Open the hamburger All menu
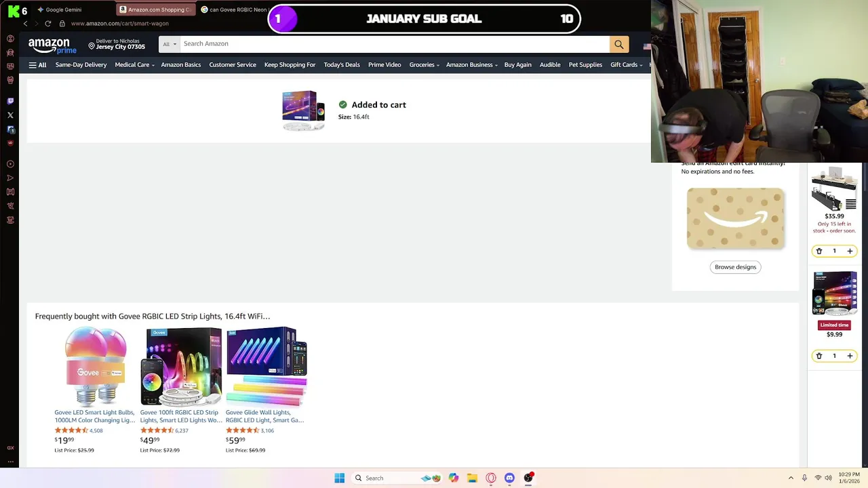The width and height of the screenshot is (868, 488). coord(37,65)
